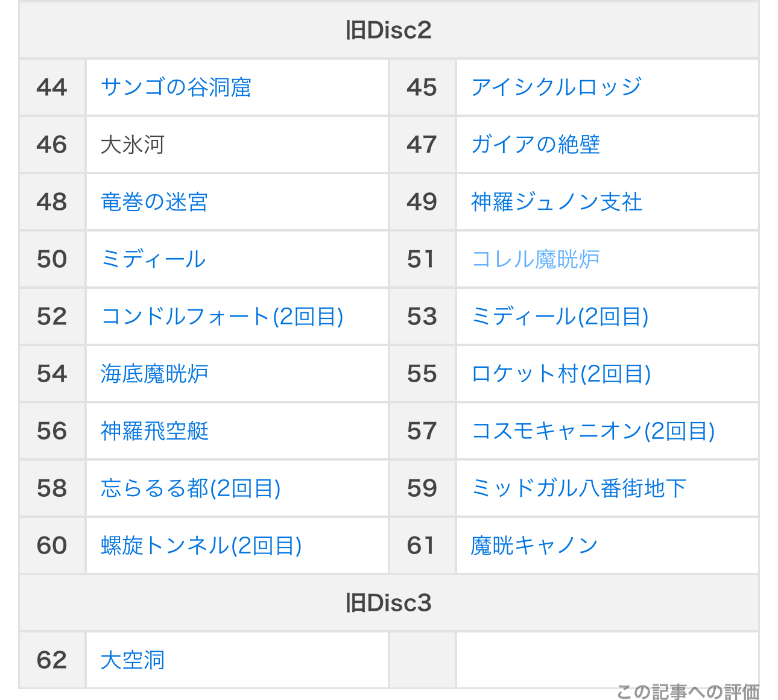The height and width of the screenshot is (700, 778).
Task: Click the 大氷河 table cell text
Action: (133, 145)
